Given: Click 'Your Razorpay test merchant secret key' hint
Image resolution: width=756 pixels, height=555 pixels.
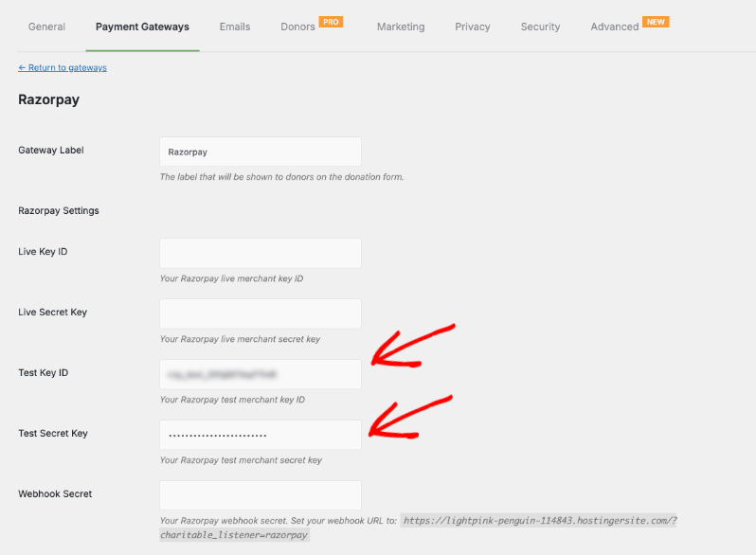Looking at the screenshot, I should point(241,460).
